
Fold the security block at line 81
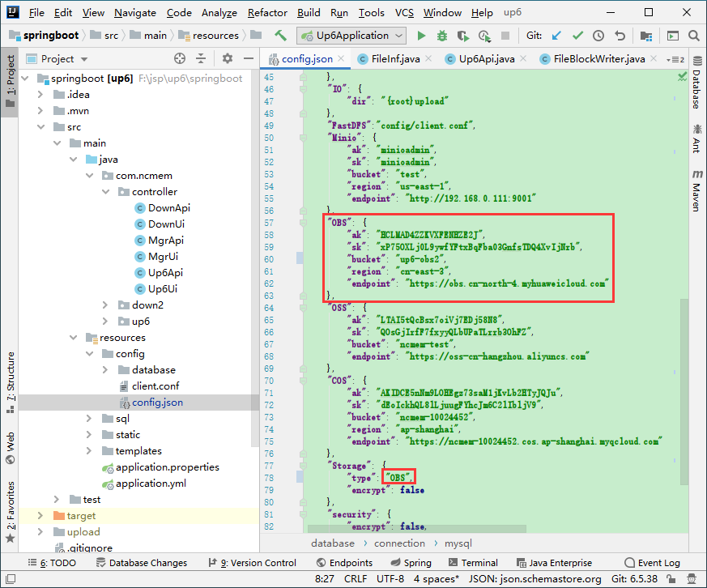tap(303, 514)
